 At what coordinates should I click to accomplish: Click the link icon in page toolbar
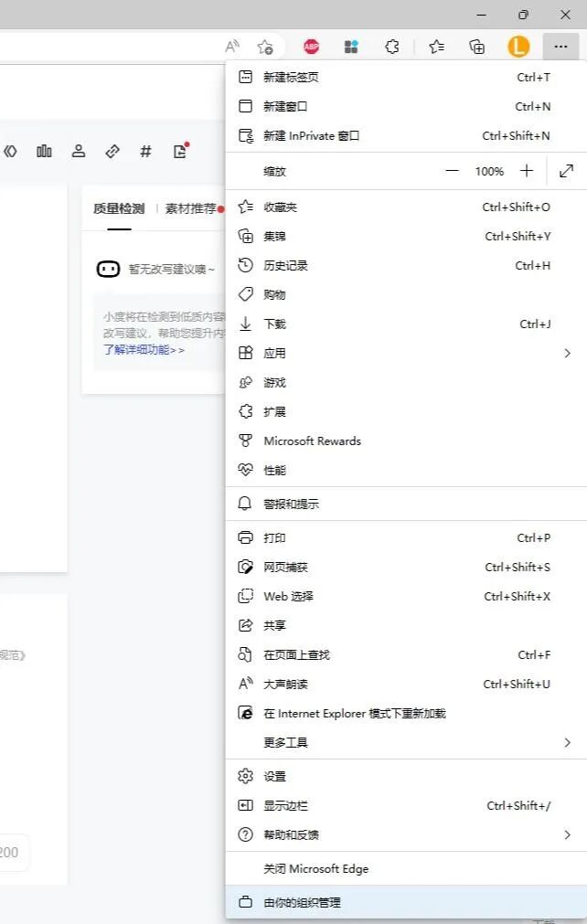tap(112, 152)
